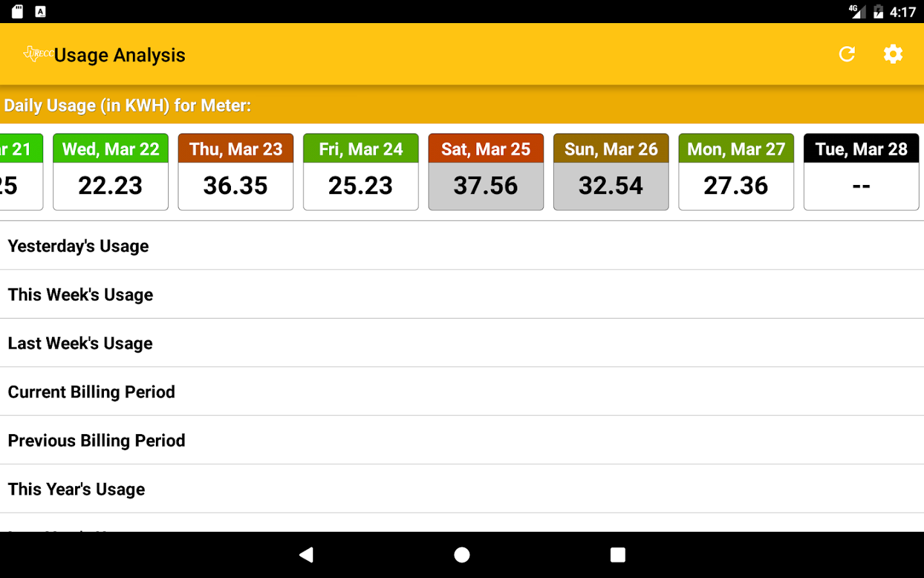The height and width of the screenshot is (578, 924).
Task: Open Previous Billing Period
Action: click(x=462, y=441)
